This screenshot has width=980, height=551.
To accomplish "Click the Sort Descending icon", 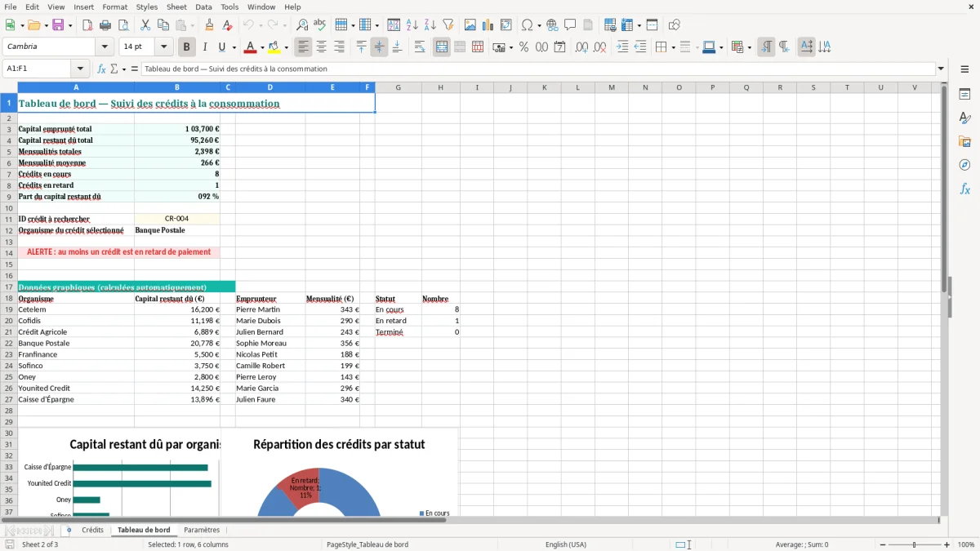I will [430, 25].
